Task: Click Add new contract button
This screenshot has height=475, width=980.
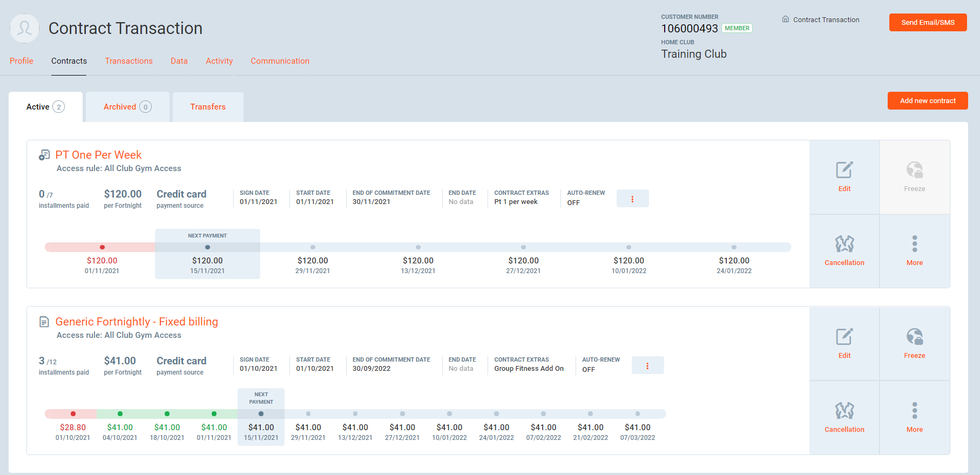Action: click(927, 100)
